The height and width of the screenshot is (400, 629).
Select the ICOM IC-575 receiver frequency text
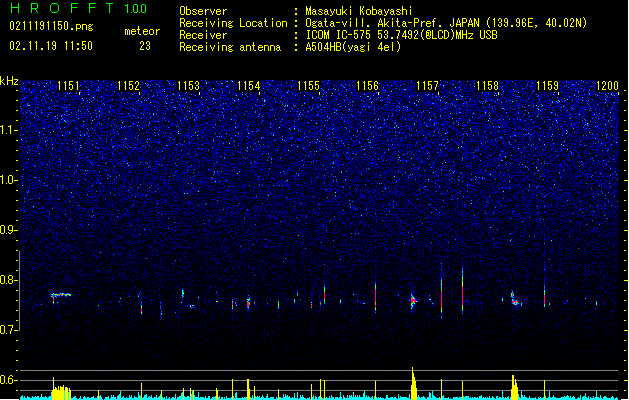pos(402,35)
